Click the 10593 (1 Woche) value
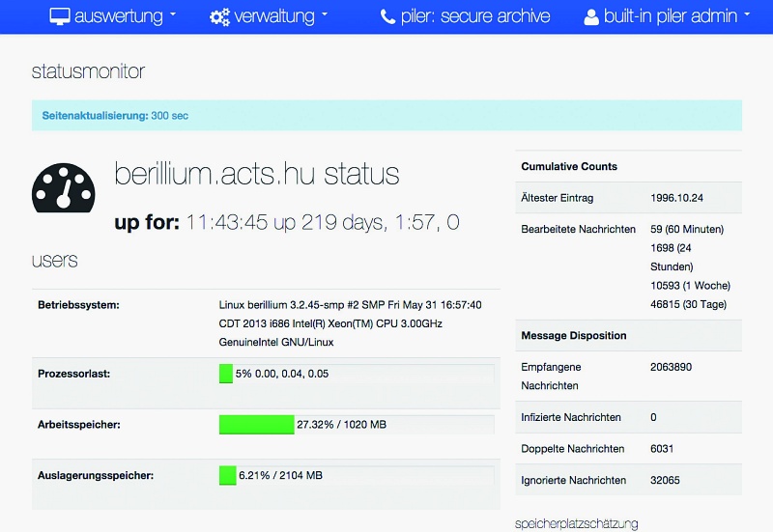773x532 pixels. pos(690,286)
